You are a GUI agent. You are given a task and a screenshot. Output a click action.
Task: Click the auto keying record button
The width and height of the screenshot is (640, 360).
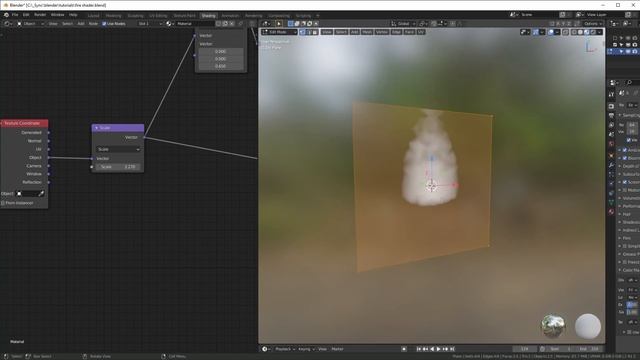point(404,349)
